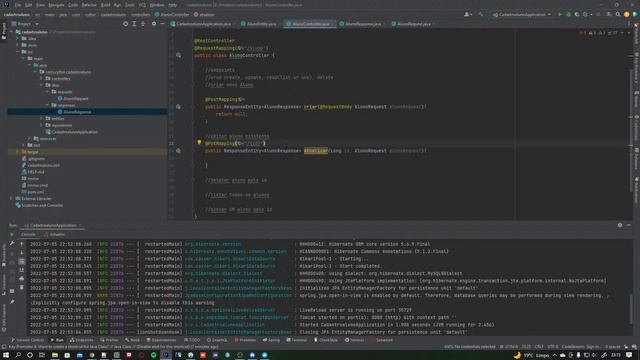Switch to AlunoResponse.java editor tab
Viewport: 640px width, 360px height.
coord(362,24)
